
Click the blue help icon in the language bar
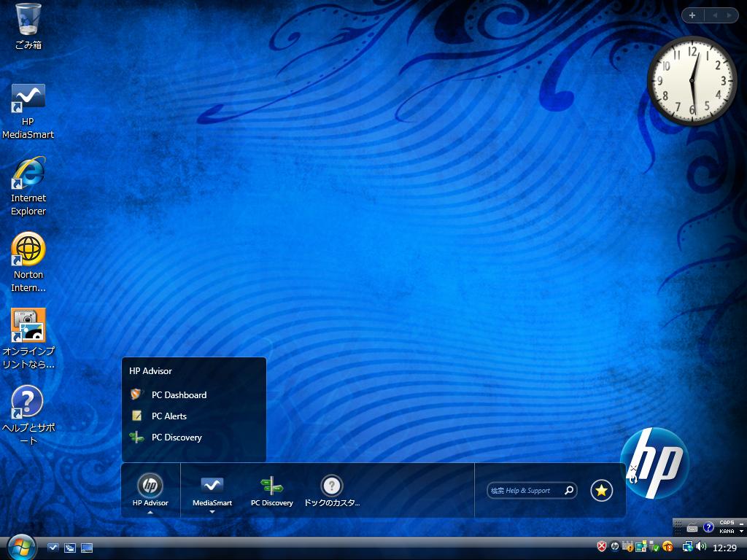[x=708, y=527]
